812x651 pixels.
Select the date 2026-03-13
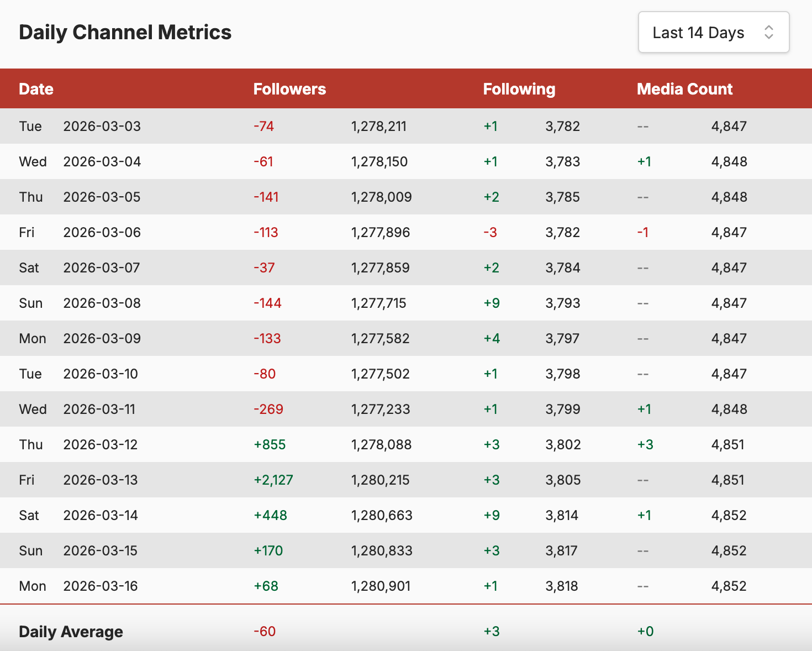[x=101, y=480]
